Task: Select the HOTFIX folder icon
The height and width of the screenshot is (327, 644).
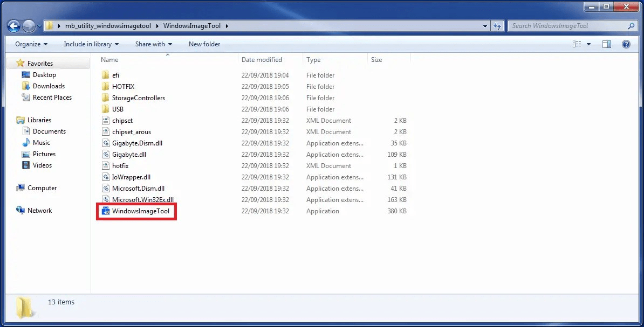Action: pyautogui.click(x=105, y=87)
